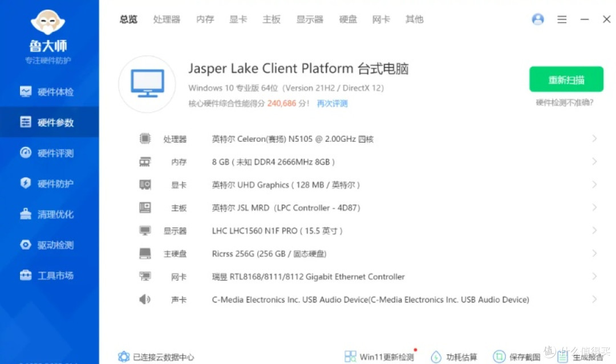Screen dimensions: 616x364
Task: Click the Celeron N5105 processor text
Action: point(293,139)
